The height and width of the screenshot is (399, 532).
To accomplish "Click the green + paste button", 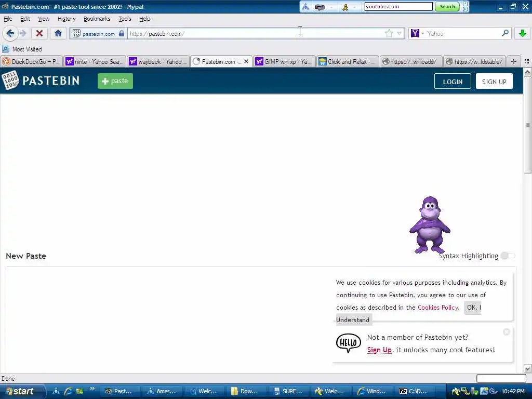I will (115, 81).
